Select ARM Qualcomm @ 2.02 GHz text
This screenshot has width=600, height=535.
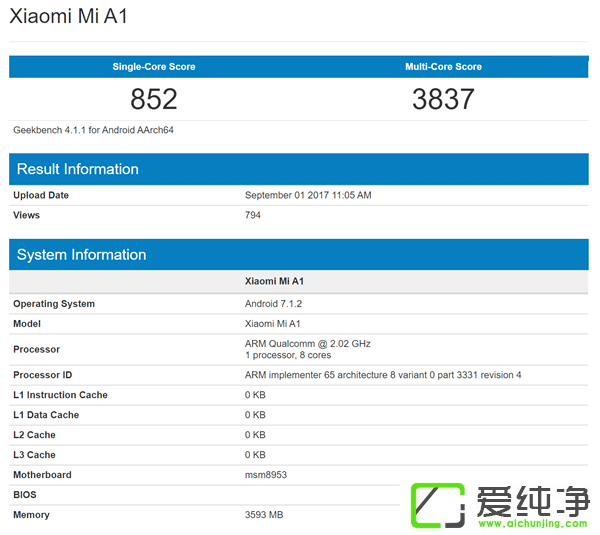tap(308, 344)
